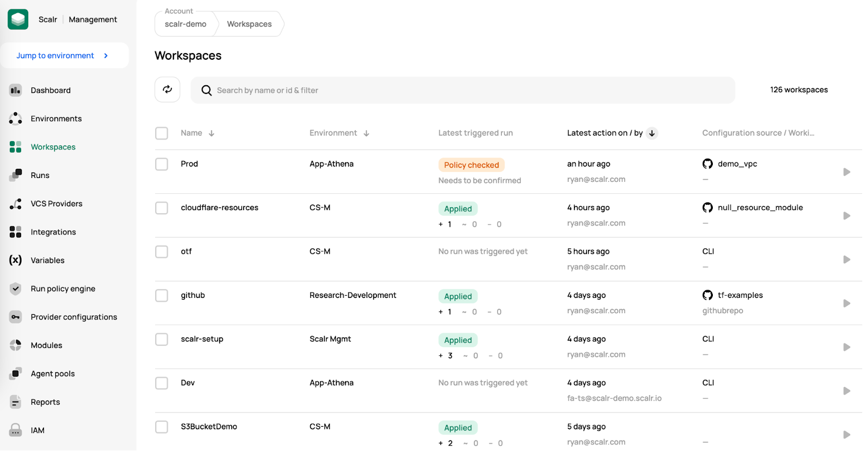Open the Run policy engine shield icon
The image size is (868, 451).
coord(15,288)
